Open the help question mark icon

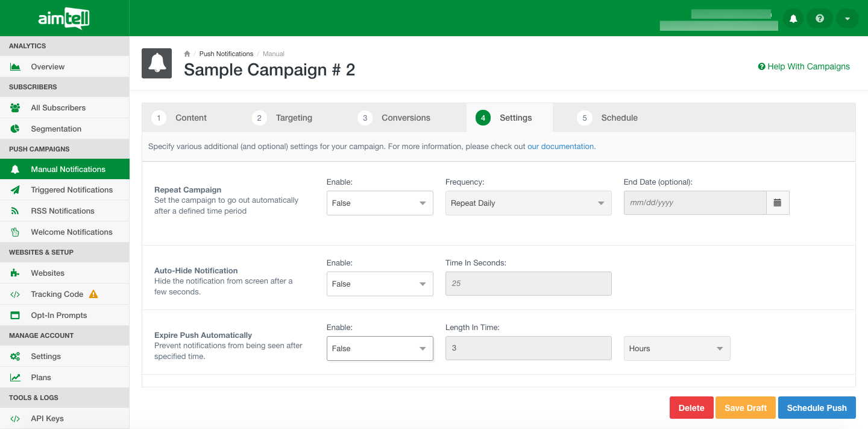point(820,19)
